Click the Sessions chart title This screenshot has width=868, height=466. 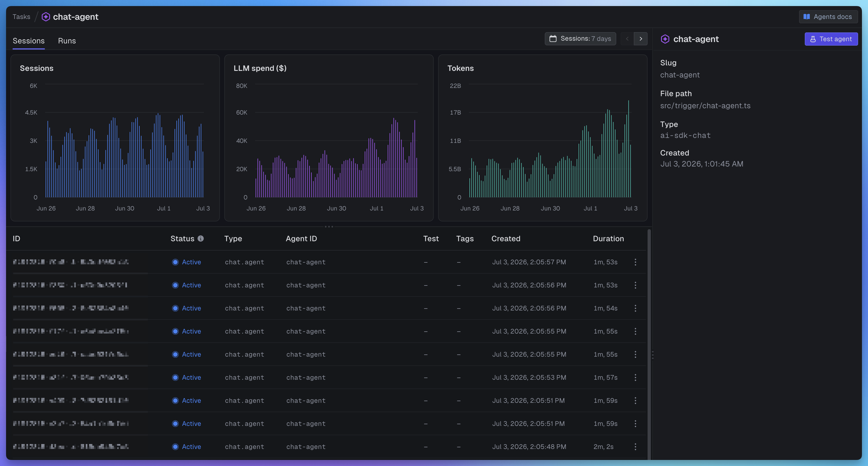pos(37,68)
